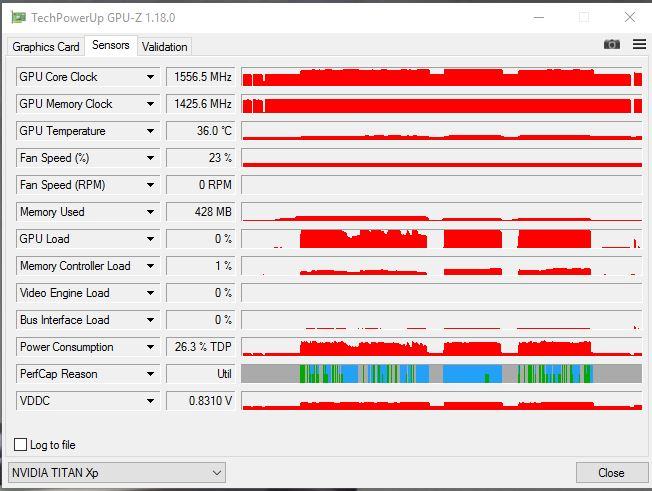Click the Close button at bottom
Viewport: 652px width, 491px height.
pyautogui.click(x=611, y=473)
